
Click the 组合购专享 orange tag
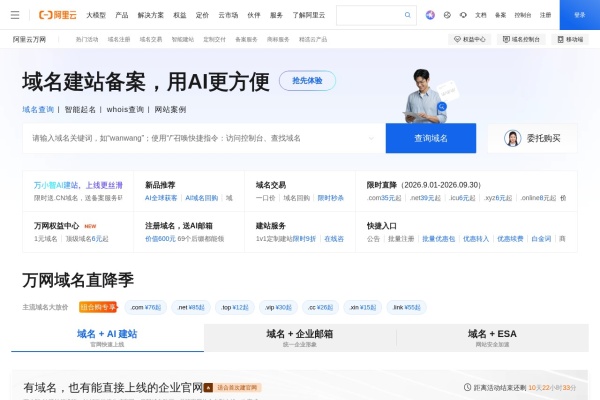pyautogui.click(x=98, y=307)
